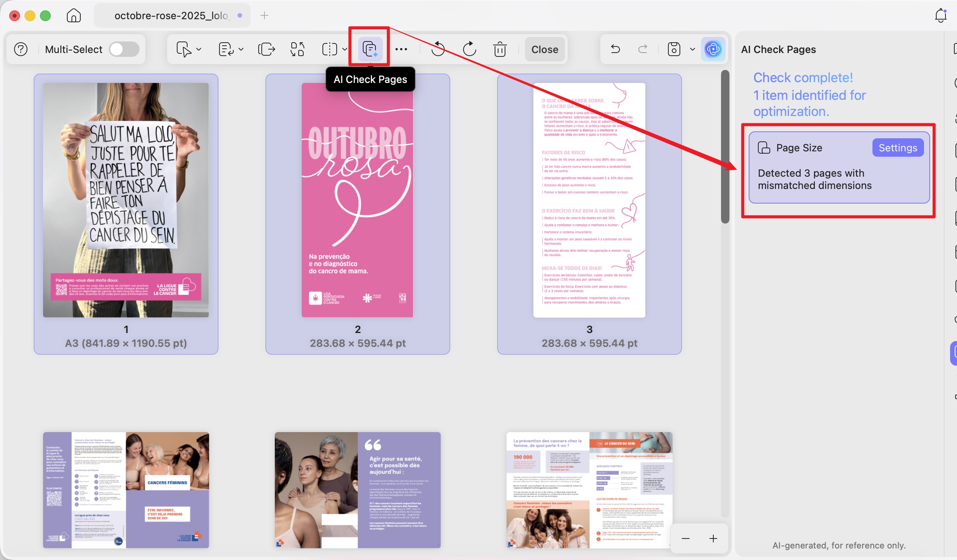The height and width of the screenshot is (560, 957).
Task: Click 'Check complete!' result text
Action: pyautogui.click(x=803, y=78)
